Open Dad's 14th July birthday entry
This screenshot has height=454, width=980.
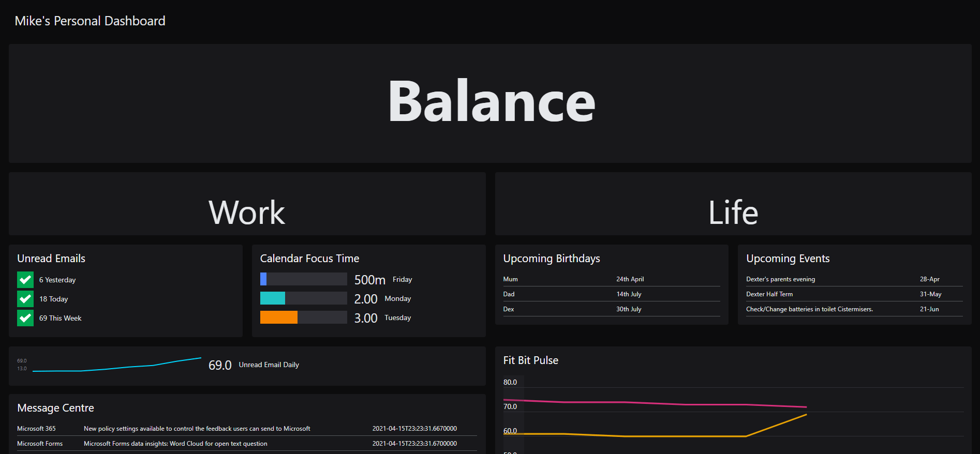(611, 294)
